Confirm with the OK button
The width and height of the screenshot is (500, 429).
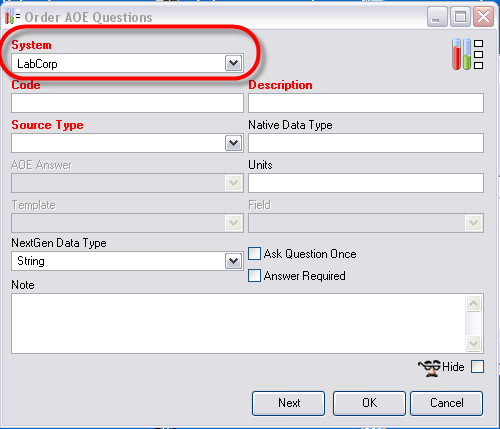[x=369, y=403]
